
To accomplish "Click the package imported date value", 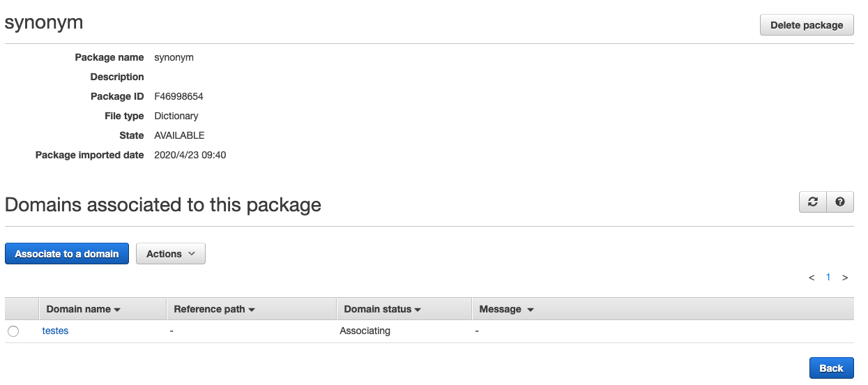I will point(190,155).
